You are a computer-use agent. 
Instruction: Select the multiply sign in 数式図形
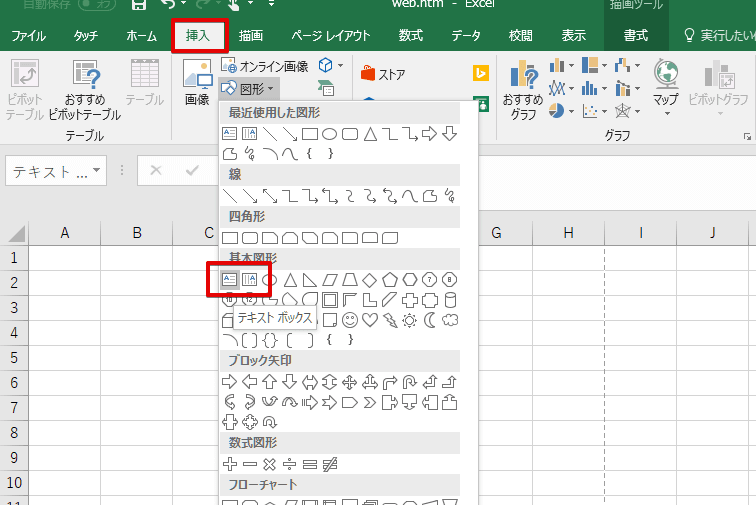coord(270,464)
